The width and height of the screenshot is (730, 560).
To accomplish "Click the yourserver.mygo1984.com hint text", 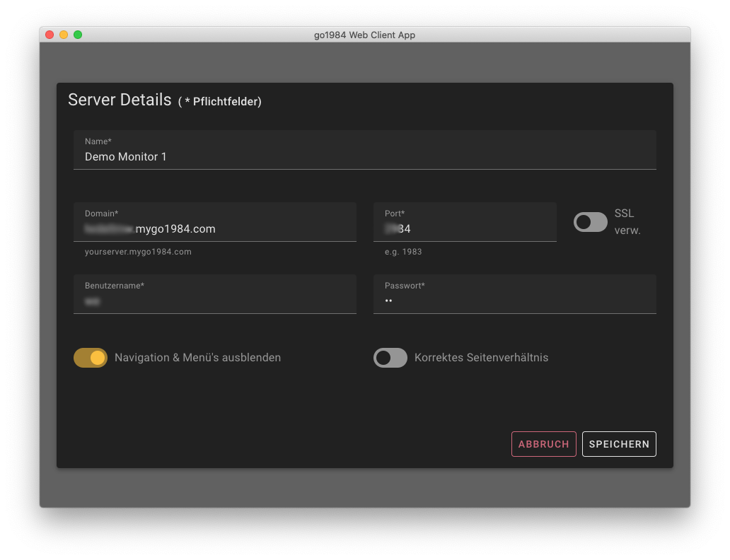I will point(138,252).
